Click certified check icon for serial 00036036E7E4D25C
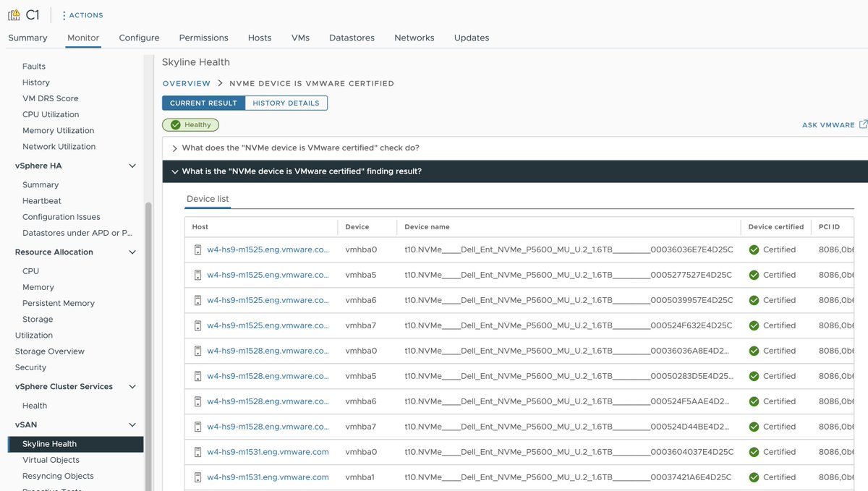Image resolution: width=868 pixels, height=491 pixels. (x=754, y=249)
